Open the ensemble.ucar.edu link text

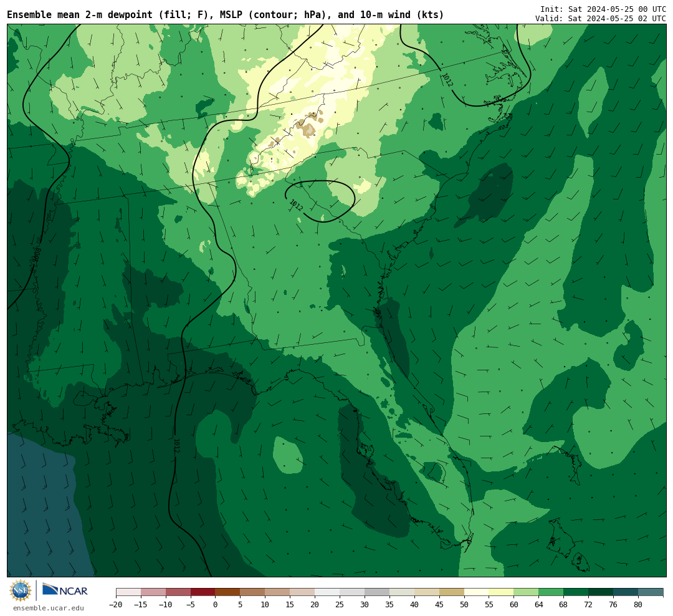(49, 608)
